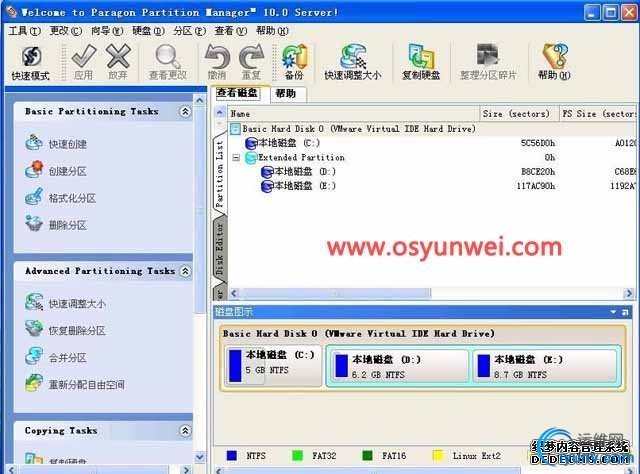
Task: Click the partition list scroll right arrow
Action: pyautogui.click(x=629, y=293)
